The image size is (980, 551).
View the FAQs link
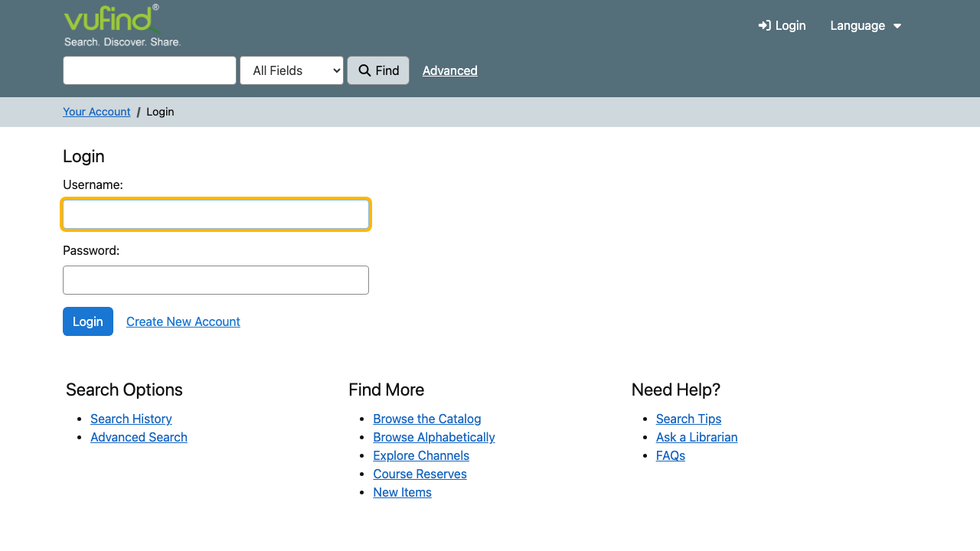671,455
